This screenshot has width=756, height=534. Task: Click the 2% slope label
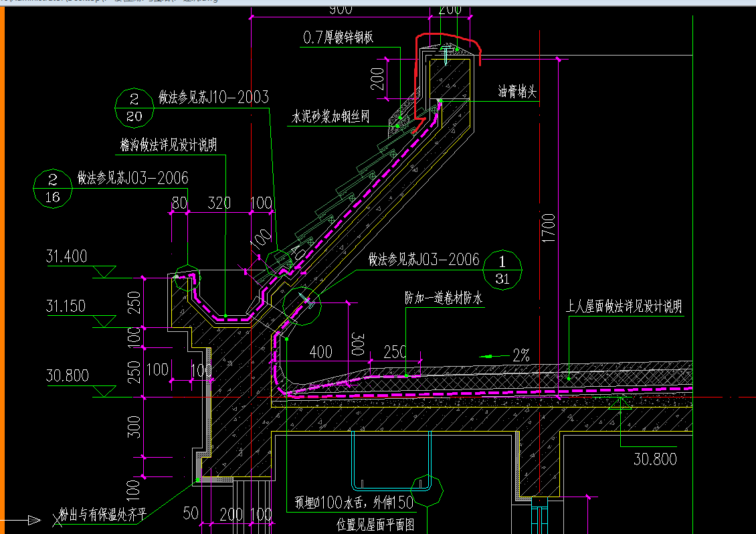click(x=521, y=355)
